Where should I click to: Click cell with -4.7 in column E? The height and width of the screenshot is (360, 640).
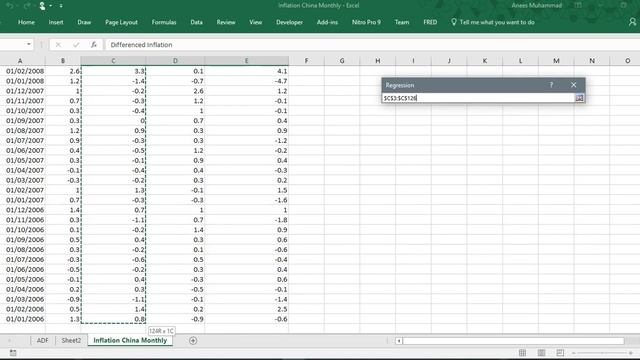click(x=247, y=81)
